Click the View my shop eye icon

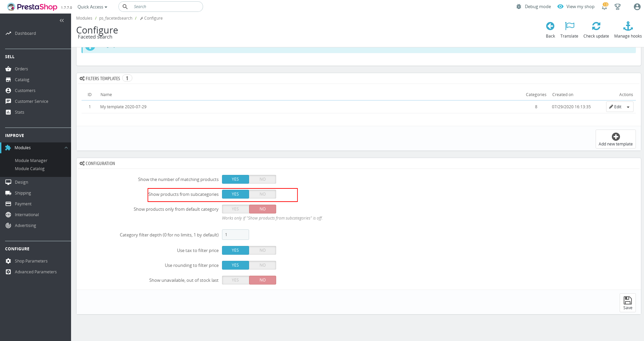click(560, 7)
